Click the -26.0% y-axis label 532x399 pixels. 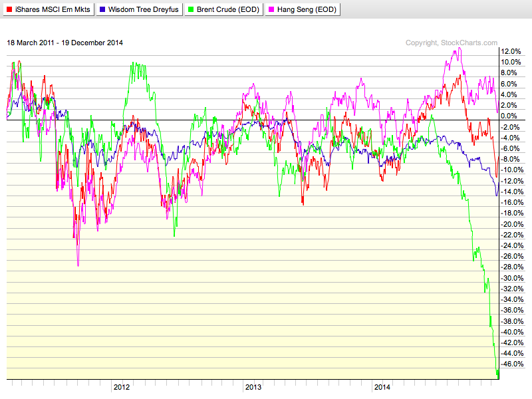pyautogui.click(x=512, y=256)
